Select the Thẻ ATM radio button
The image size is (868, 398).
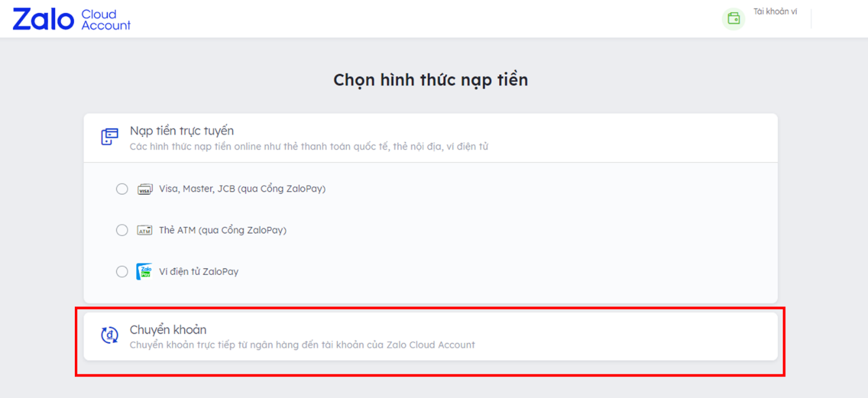point(122,230)
